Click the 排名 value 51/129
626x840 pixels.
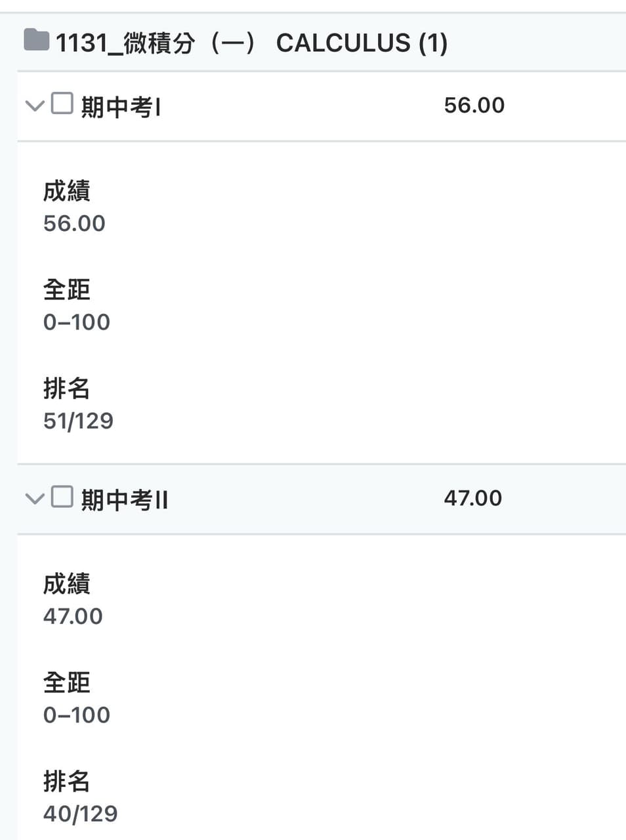point(78,421)
